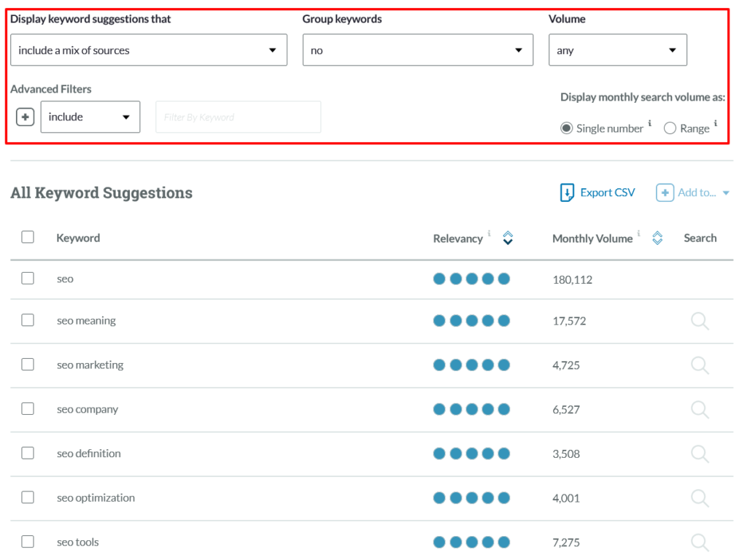Click the Monthly Volume column header
This screenshot has width=747, height=560.
click(x=592, y=238)
